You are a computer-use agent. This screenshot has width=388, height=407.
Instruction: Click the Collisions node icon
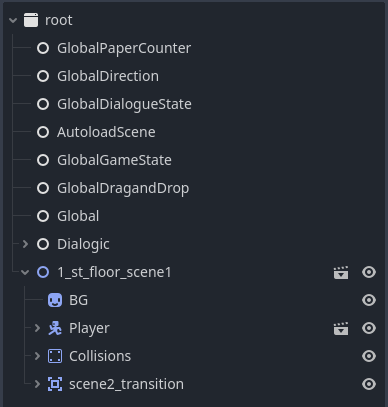point(55,356)
